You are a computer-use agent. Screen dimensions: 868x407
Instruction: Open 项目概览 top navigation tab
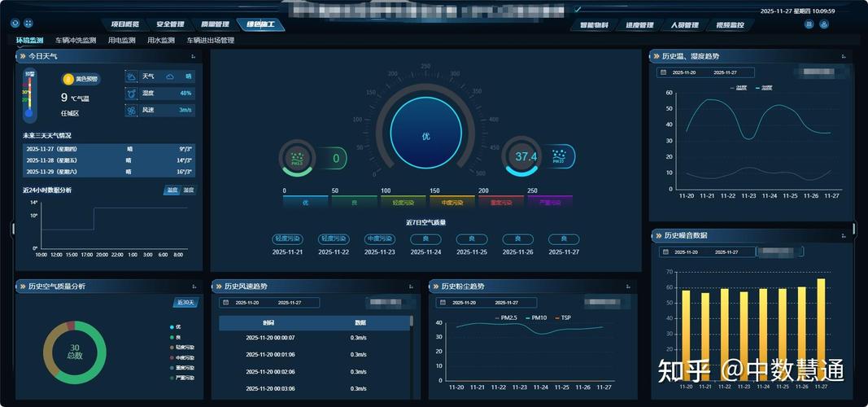(124, 24)
